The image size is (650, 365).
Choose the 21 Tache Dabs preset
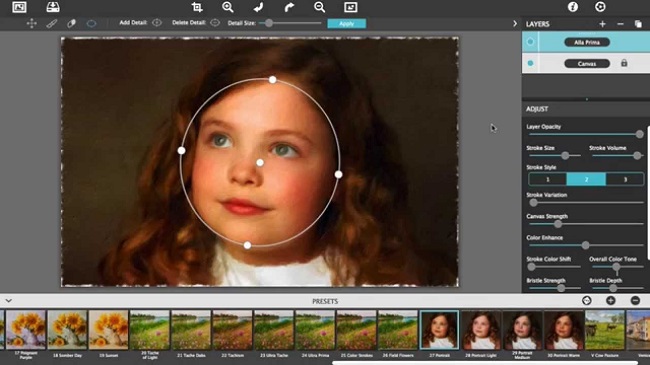point(191,330)
